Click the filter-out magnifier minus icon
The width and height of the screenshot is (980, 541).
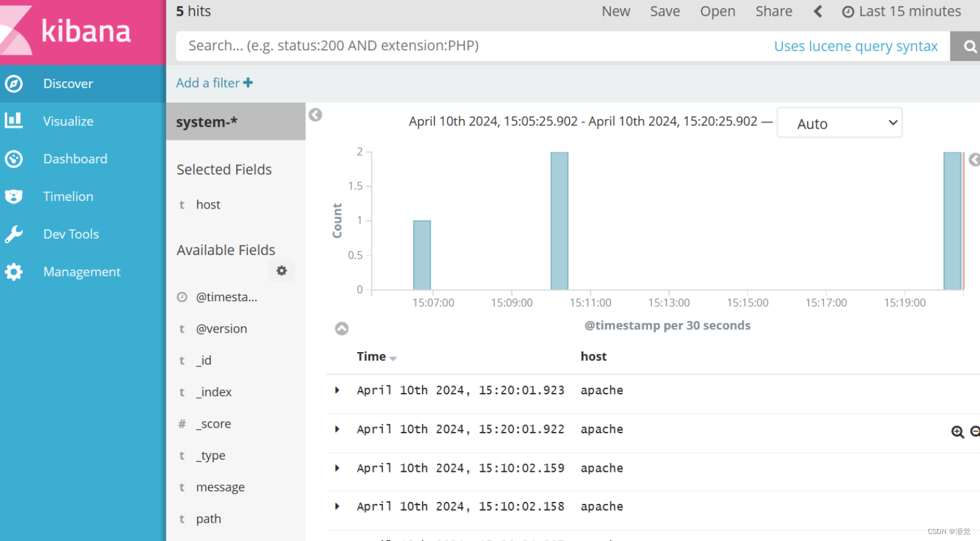pyautogui.click(x=976, y=432)
